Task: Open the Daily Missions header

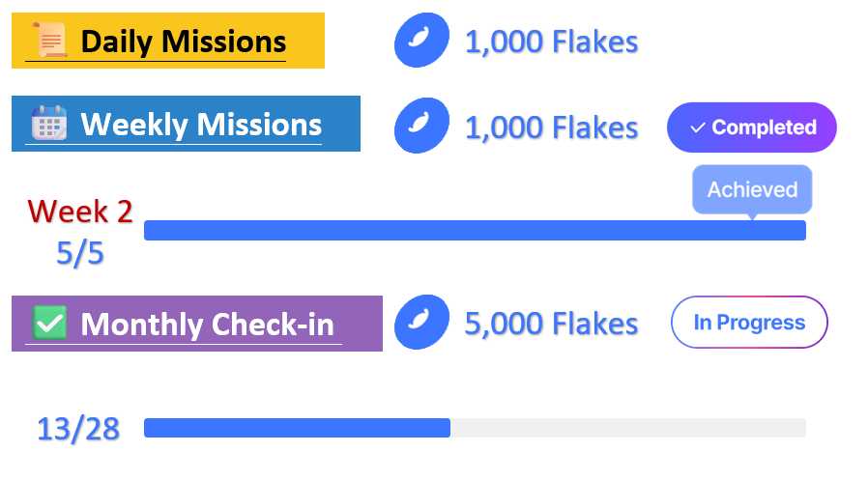Action: (x=183, y=42)
